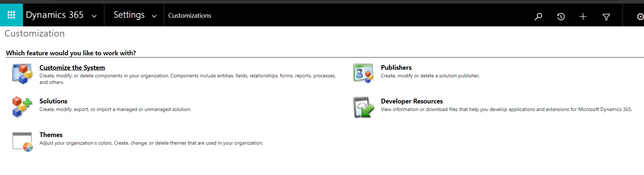Click the Customize the System cubes icon
The width and height of the screenshot is (644, 175).
tap(22, 74)
